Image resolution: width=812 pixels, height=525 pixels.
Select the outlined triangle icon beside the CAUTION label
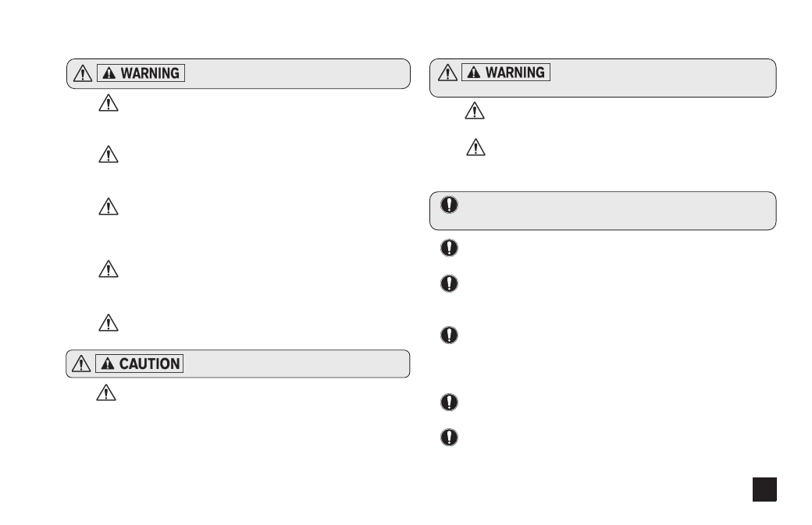(x=81, y=364)
